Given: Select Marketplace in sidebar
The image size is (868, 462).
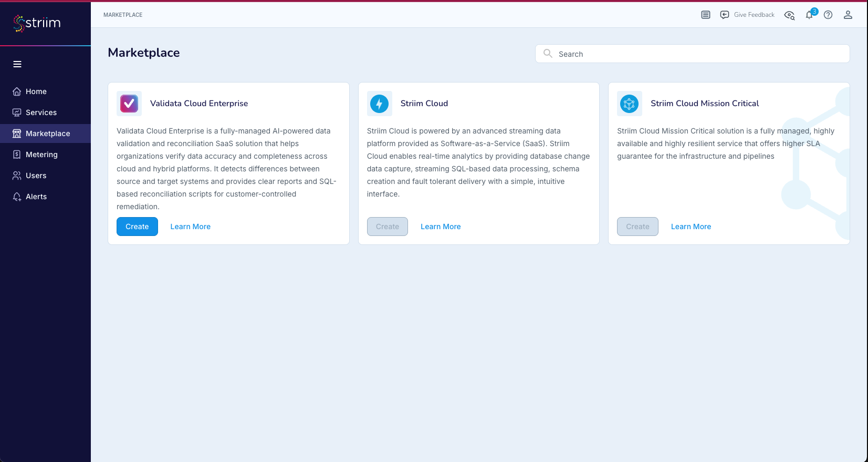Looking at the screenshot, I should tap(45, 134).
